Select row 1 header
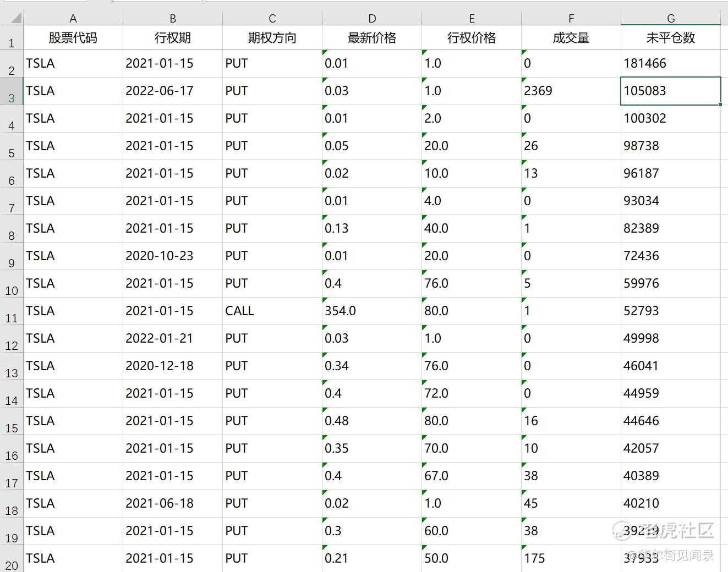 click(x=12, y=37)
